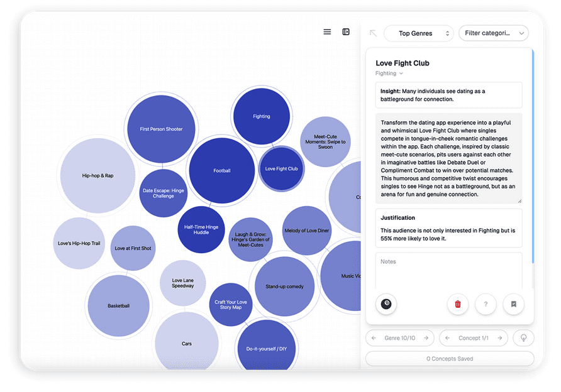Click the red trash delete icon

click(458, 304)
